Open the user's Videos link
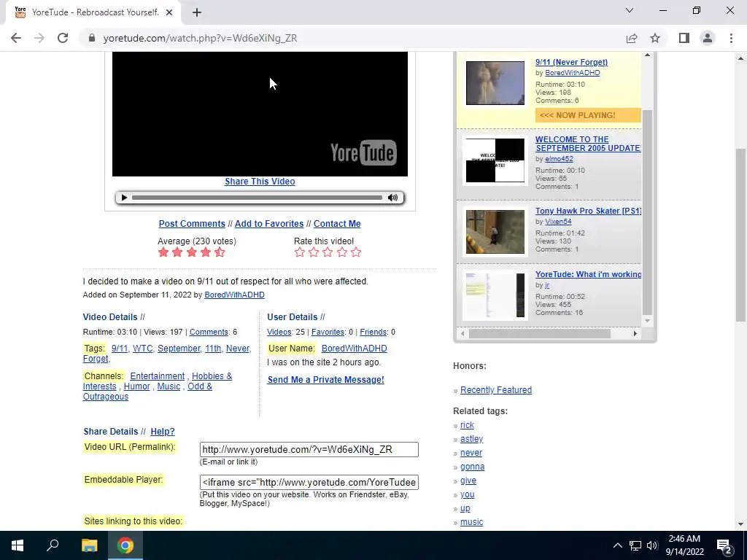Screen dimensions: 747x560 pyautogui.click(x=279, y=332)
